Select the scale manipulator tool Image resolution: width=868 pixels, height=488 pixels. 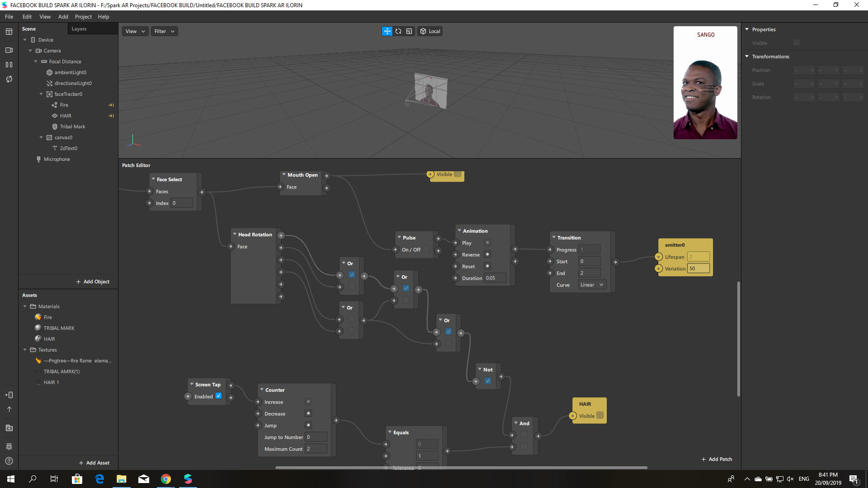pos(409,31)
